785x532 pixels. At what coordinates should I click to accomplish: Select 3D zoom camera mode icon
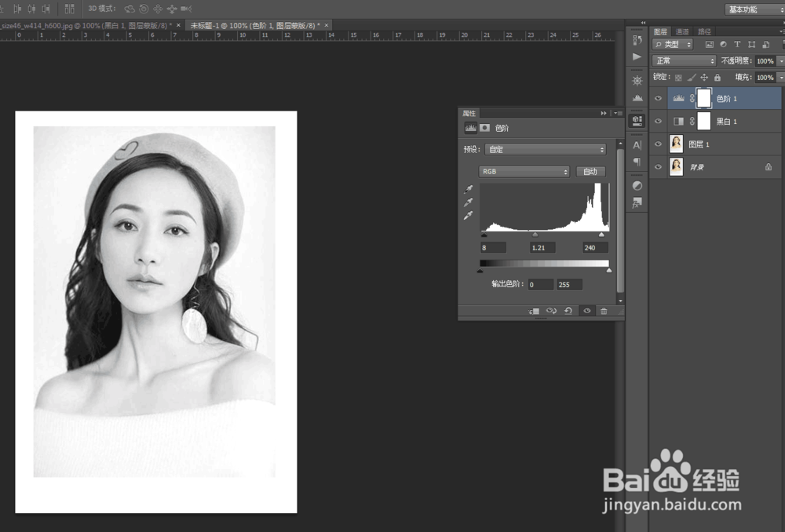pyautogui.click(x=186, y=9)
